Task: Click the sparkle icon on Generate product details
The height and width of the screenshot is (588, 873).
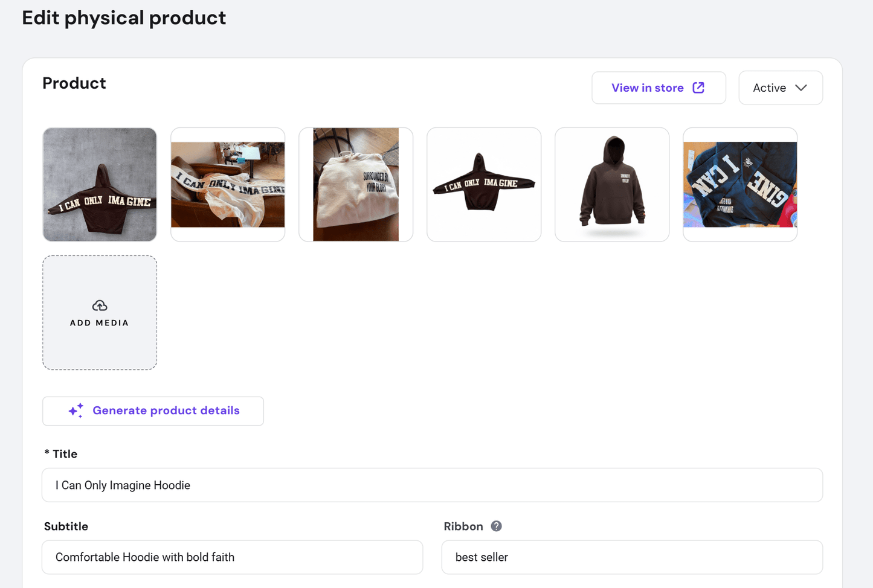Action: pyautogui.click(x=76, y=411)
